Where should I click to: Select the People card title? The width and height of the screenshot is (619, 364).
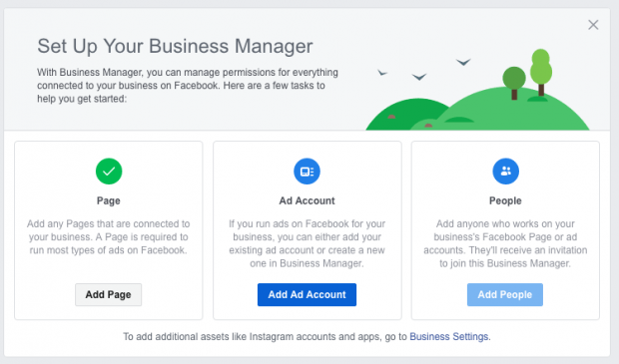(x=505, y=200)
